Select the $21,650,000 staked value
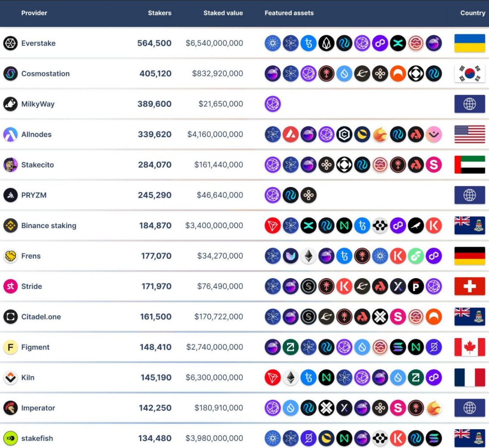 click(221, 104)
